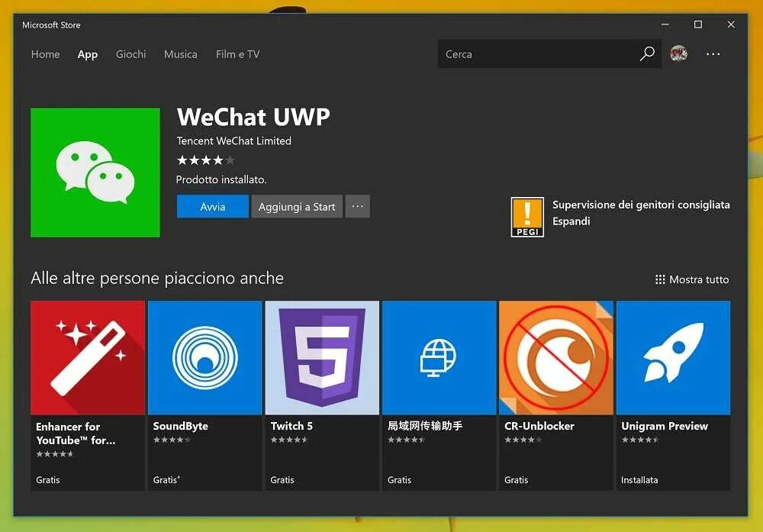
Task: Click the WeChat UWP heading text
Action: pos(253,117)
